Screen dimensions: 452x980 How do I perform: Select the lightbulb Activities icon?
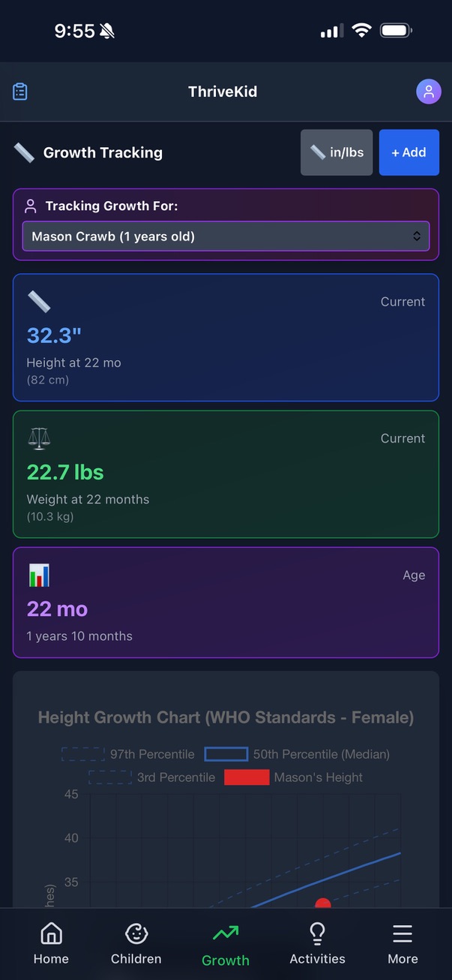317,933
